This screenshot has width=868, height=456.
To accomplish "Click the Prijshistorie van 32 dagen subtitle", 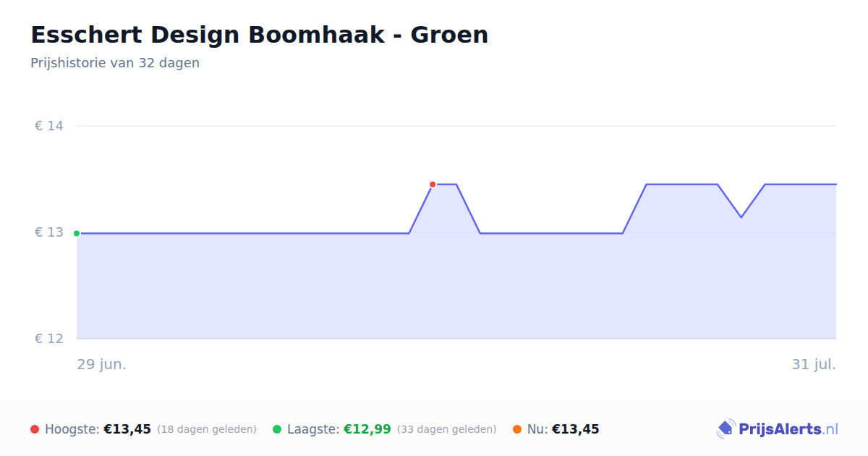I will [x=115, y=63].
